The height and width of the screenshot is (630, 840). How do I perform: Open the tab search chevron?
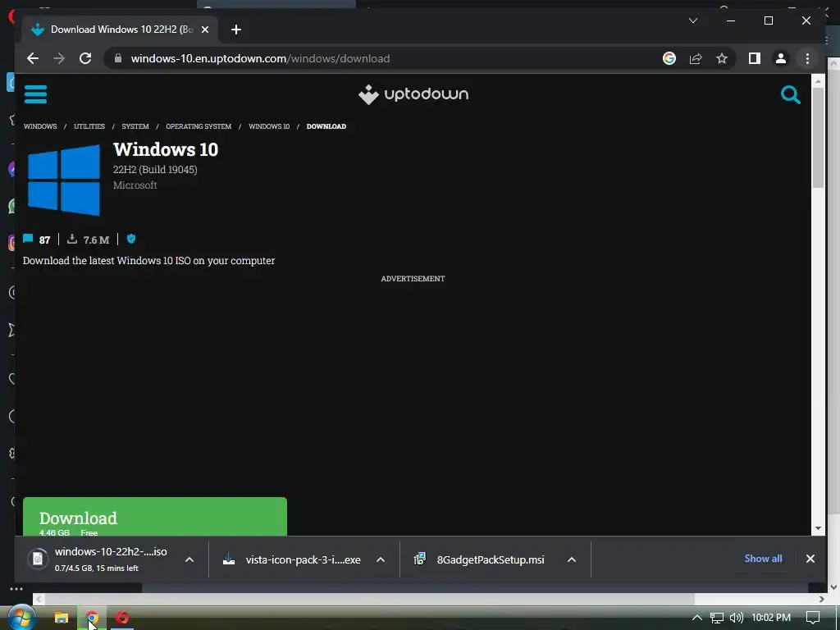(x=692, y=21)
